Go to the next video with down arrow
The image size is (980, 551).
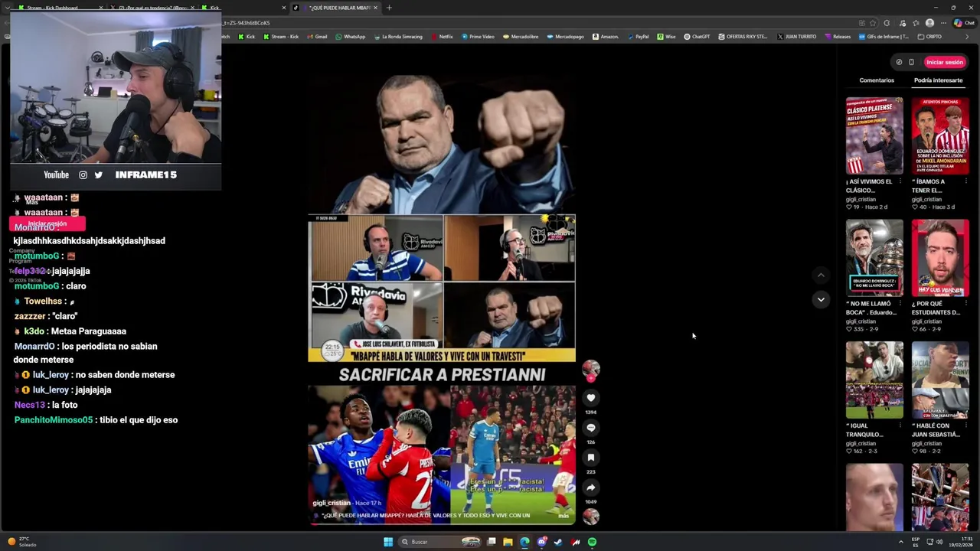(x=821, y=299)
